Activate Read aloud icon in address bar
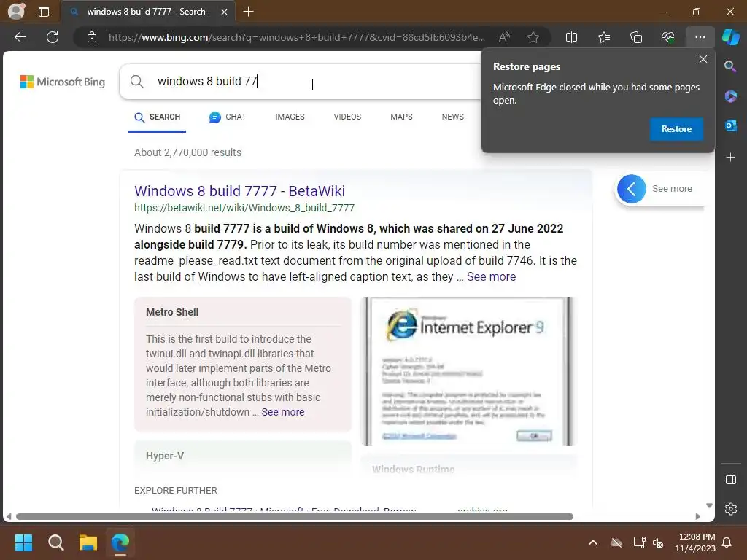Screen dimensions: 747x560 click(x=504, y=37)
